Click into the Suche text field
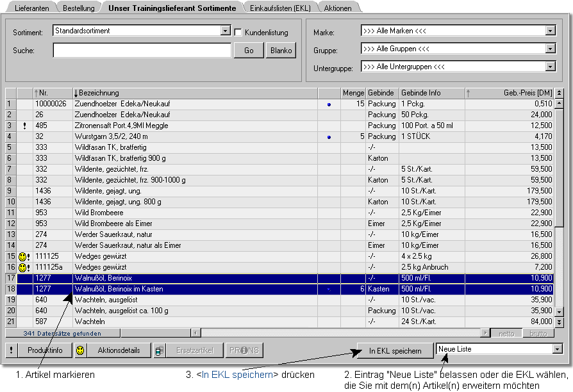Image resolution: width=573 pixels, height=392 pixels. click(x=142, y=51)
